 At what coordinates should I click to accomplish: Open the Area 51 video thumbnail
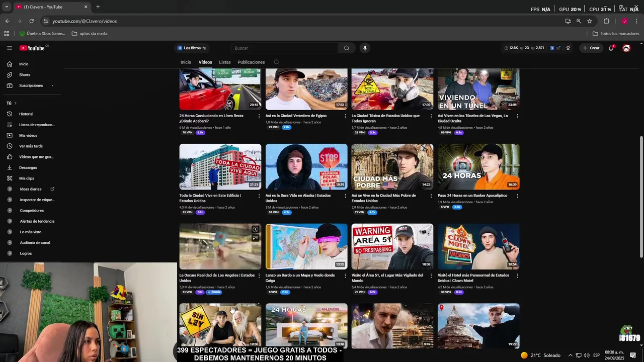(x=392, y=246)
